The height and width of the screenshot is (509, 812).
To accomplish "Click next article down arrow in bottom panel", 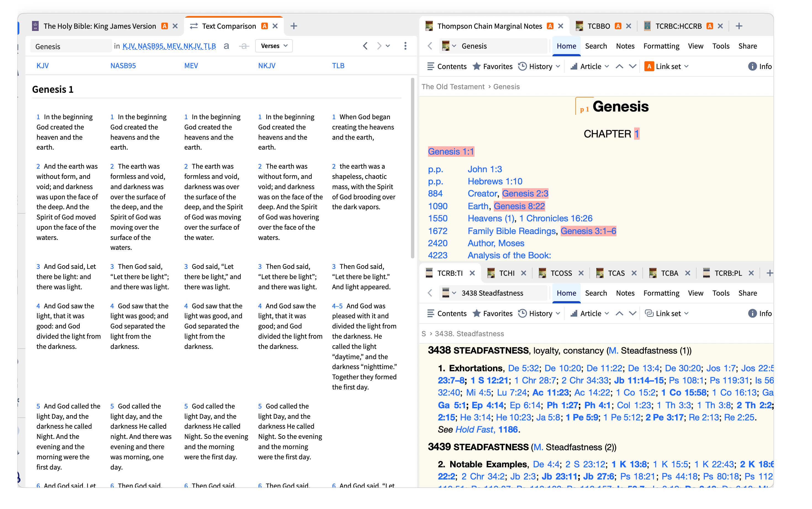I will [x=632, y=313].
